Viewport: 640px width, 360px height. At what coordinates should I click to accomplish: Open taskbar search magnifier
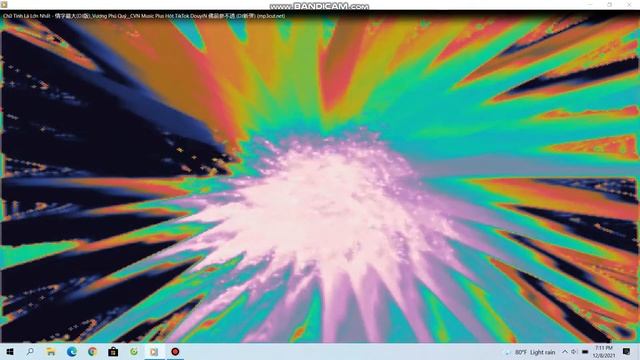(x=30, y=351)
